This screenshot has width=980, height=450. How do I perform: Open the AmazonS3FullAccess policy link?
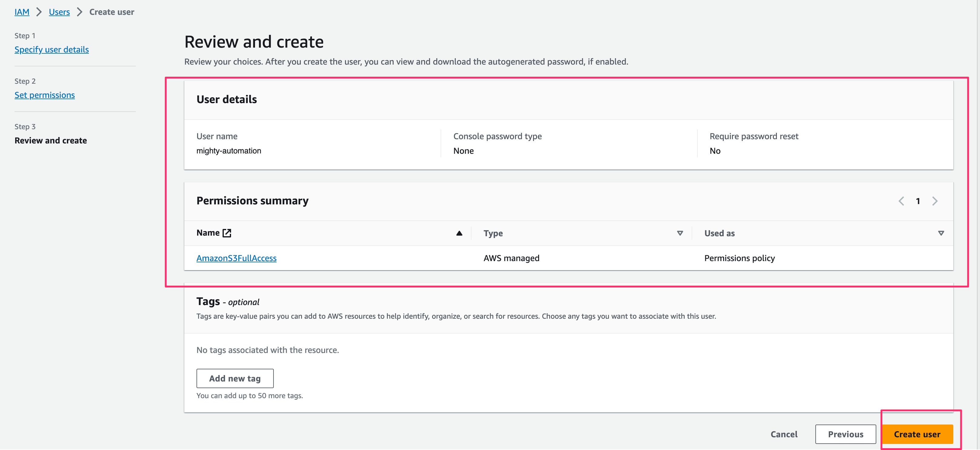236,258
